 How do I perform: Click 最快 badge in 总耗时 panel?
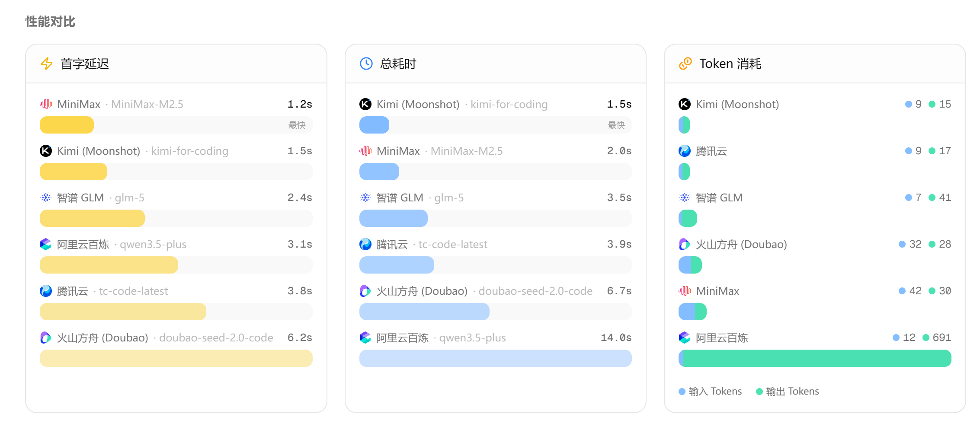point(616,125)
